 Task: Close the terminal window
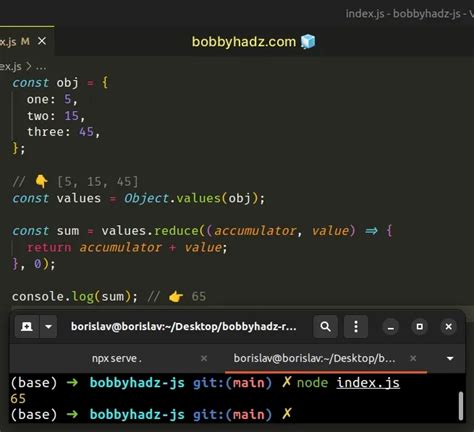click(x=449, y=327)
